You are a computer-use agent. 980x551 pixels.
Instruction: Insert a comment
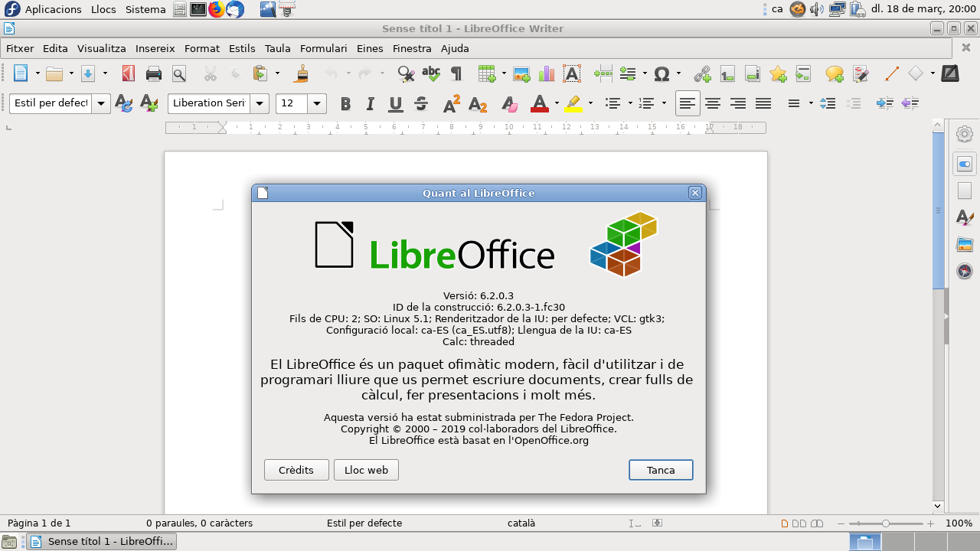pos(835,74)
